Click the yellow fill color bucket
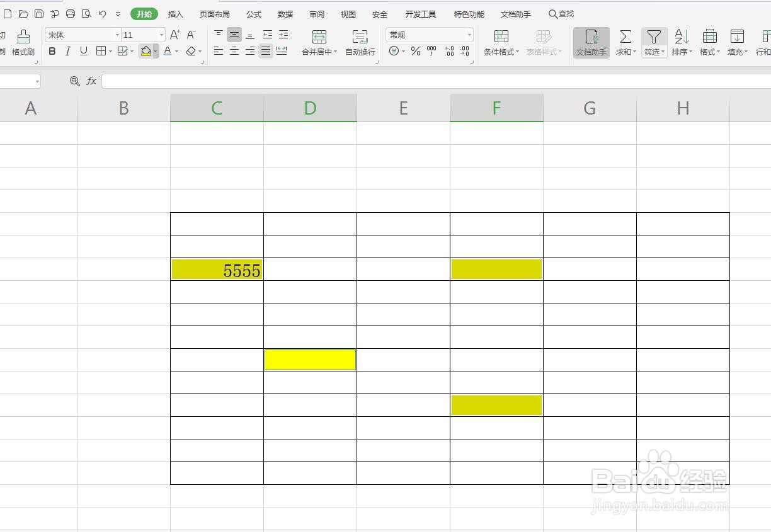Image resolution: width=771 pixels, height=532 pixels. pos(146,51)
